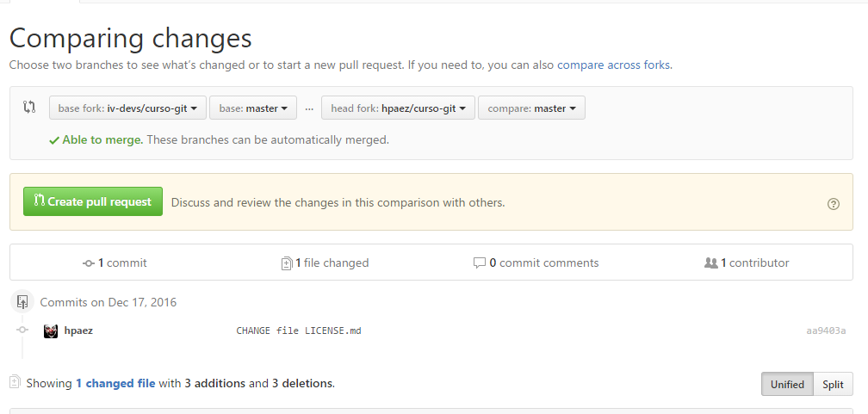Click the diff icon beside Showing 1 changed file

[15, 381]
